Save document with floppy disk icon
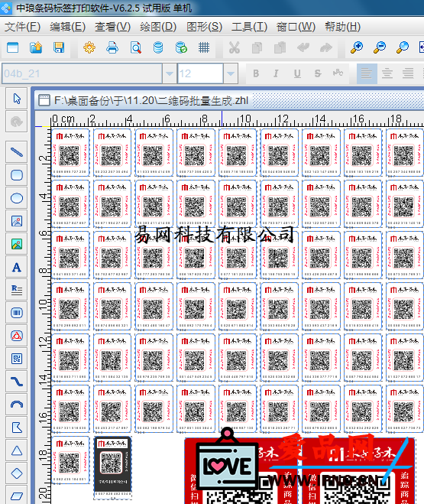This screenshot has height=504, width=424. click(x=59, y=47)
